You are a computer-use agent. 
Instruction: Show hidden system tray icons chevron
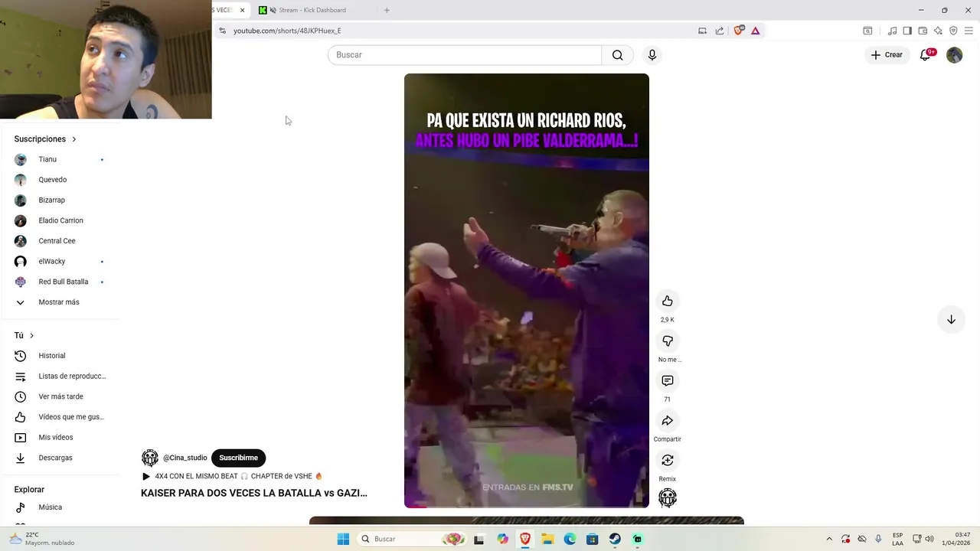pos(828,539)
